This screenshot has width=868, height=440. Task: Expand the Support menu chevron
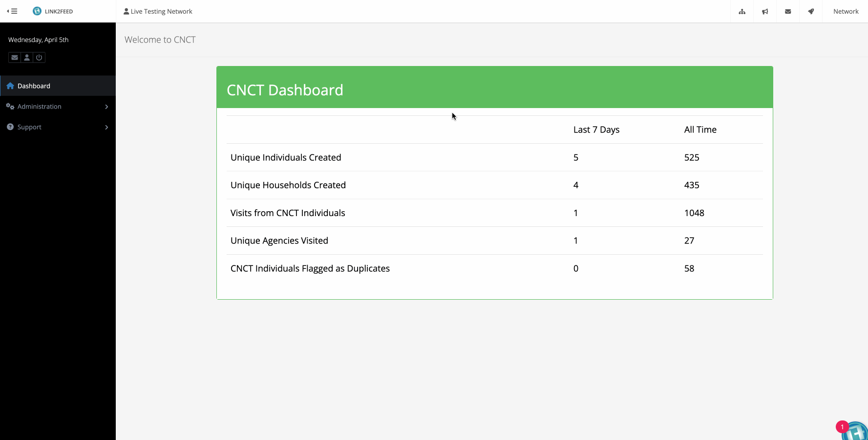106,127
